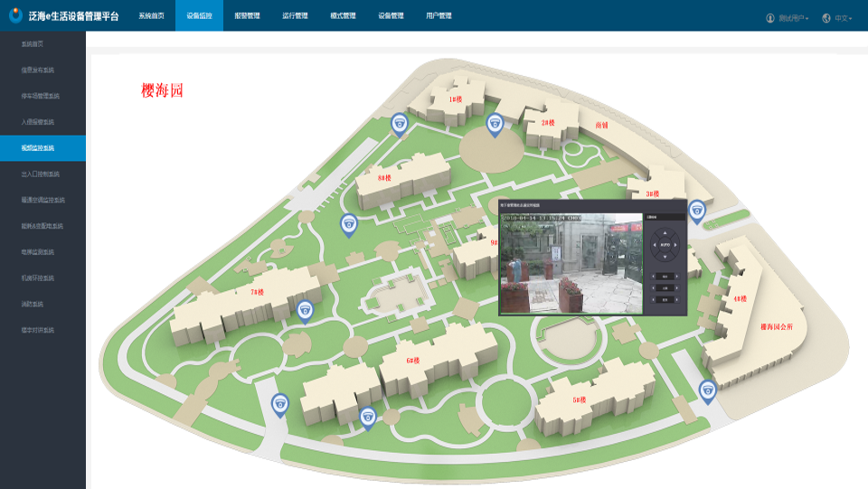Open the camera pin right of 5#楼
Image resolution: width=868 pixels, height=489 pixels.
pyautogui.click(x=707, y=390)
